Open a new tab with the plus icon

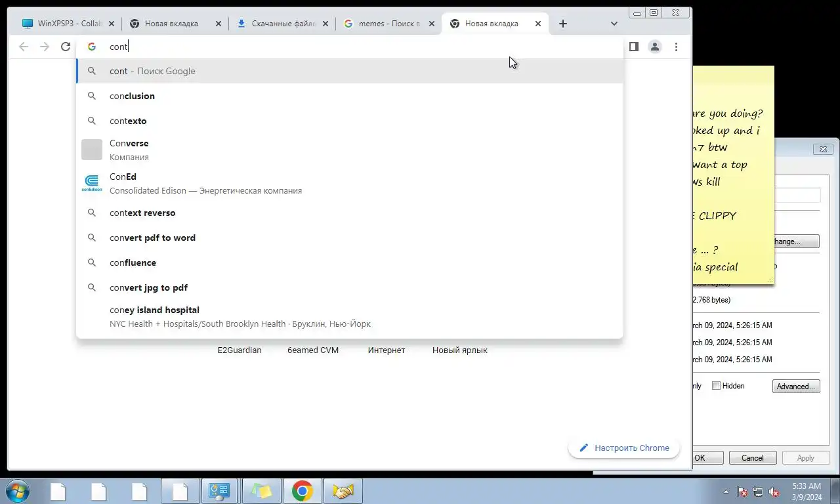point(563,24)
